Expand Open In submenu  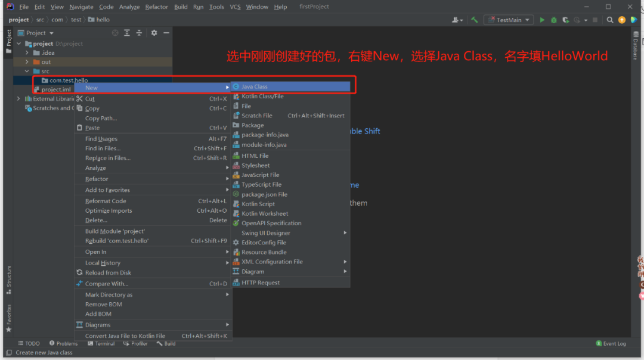point(153,252)
